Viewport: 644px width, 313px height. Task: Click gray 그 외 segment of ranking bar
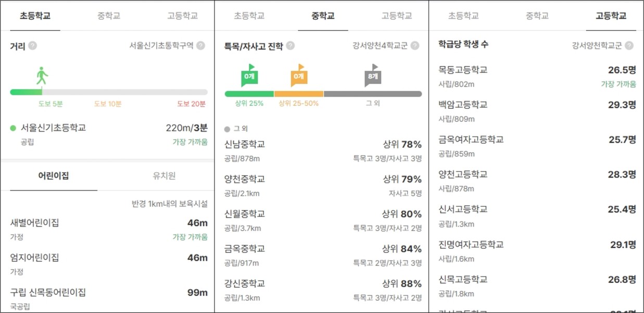(x=373, y=94)
